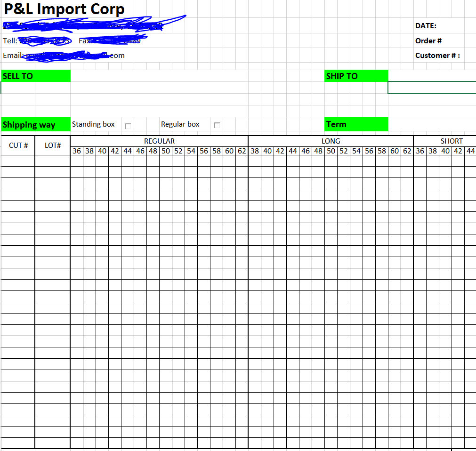Select size 40 under REGULAR

102,151
